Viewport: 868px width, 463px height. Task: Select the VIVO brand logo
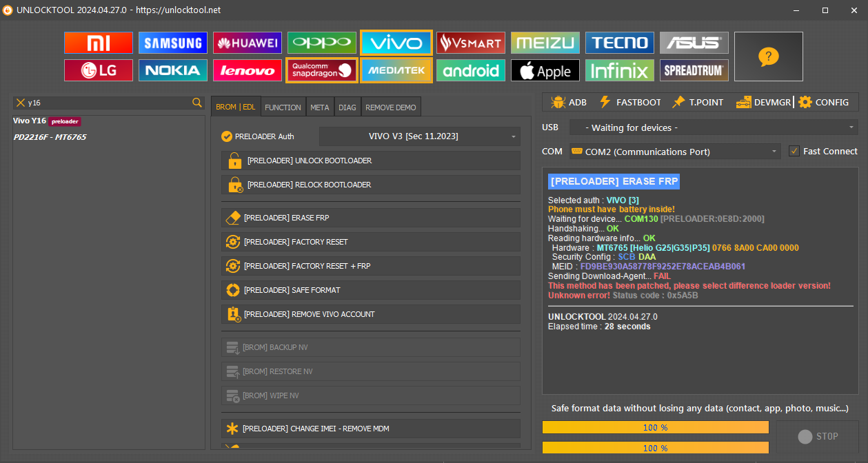[396, 43]
